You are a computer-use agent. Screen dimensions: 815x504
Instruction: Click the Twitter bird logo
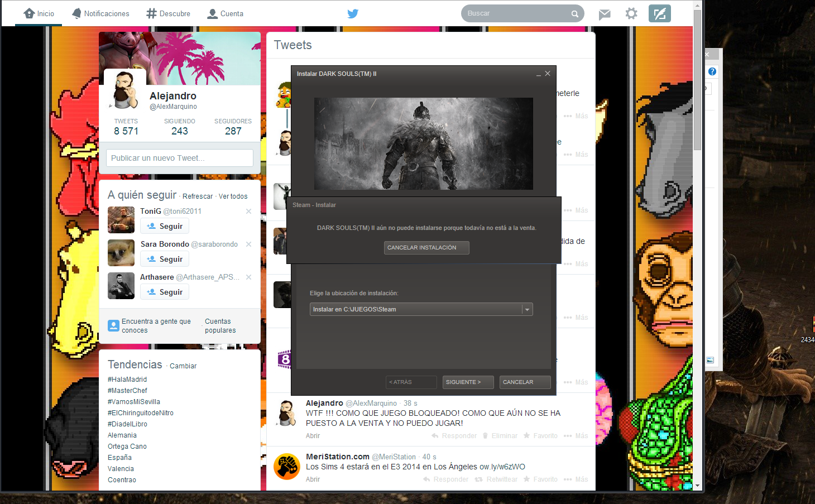coord(353,13)
